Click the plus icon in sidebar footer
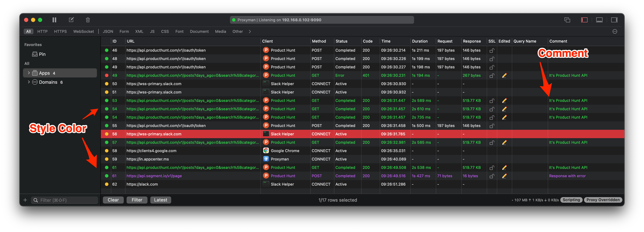644x232 pixels. (25, 200)
